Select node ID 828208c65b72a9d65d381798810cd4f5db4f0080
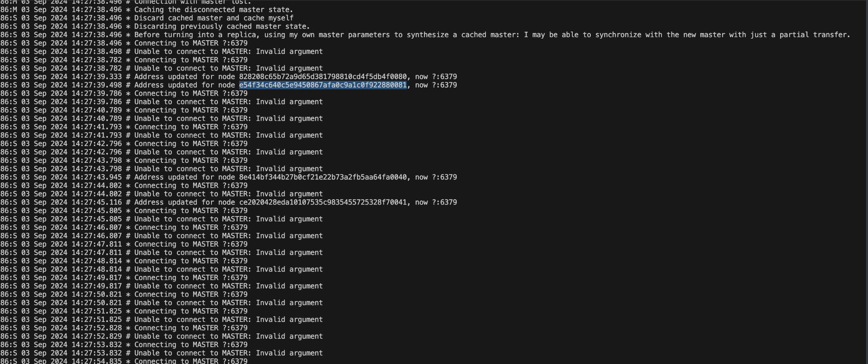This screenshot has height=364, width=868. (321, 76)
